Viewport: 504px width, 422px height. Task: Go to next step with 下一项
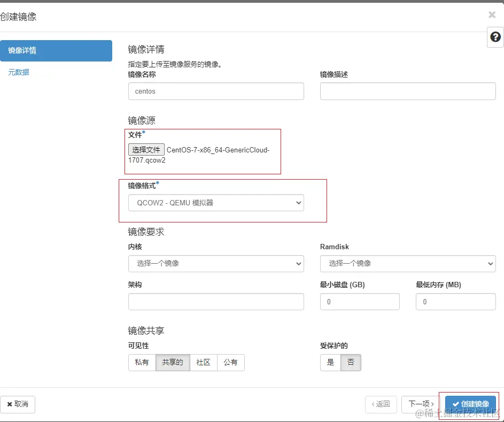point(421,404)
